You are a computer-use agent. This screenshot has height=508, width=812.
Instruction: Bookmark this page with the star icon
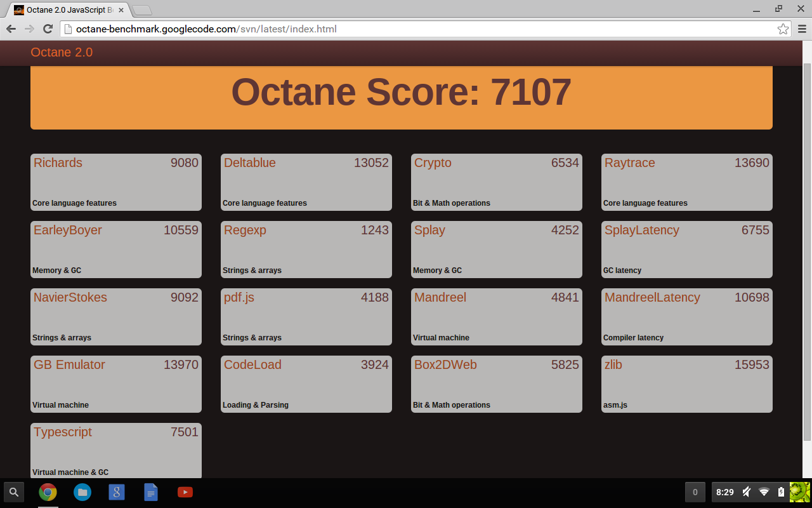(x=783, y=29)
